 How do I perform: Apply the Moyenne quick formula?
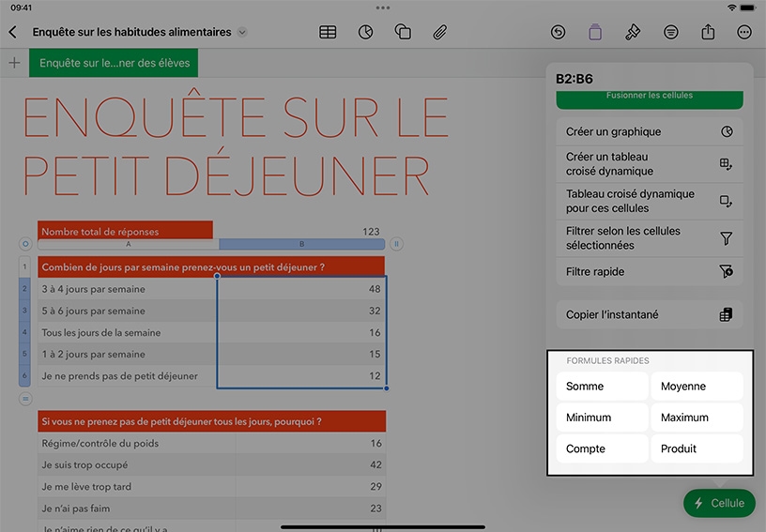[x=697, y=386]
